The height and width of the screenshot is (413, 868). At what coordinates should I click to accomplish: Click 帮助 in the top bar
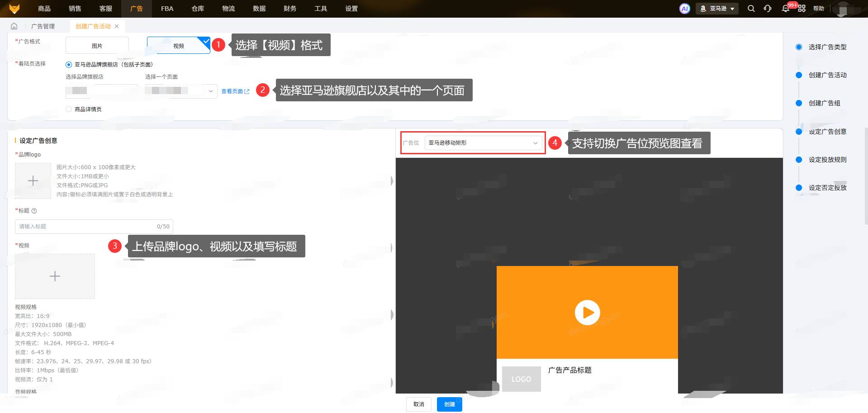pyautogui.click(x=819, y=9)
